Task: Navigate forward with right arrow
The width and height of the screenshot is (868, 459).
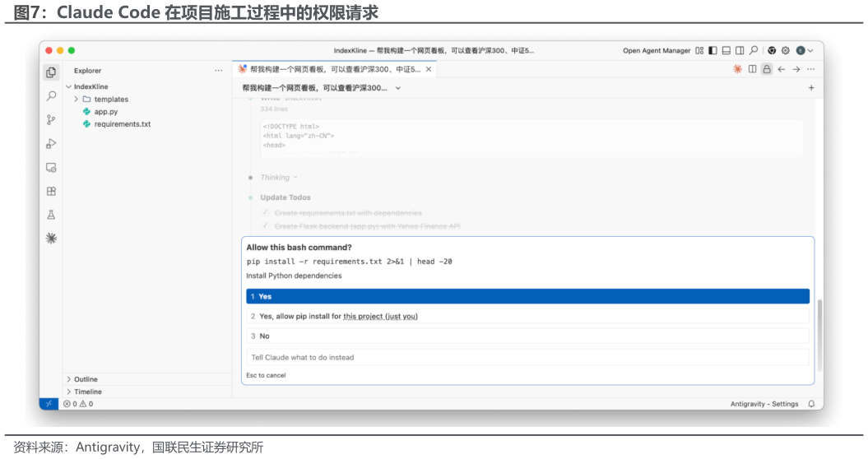Action: [x=796, y=69]
